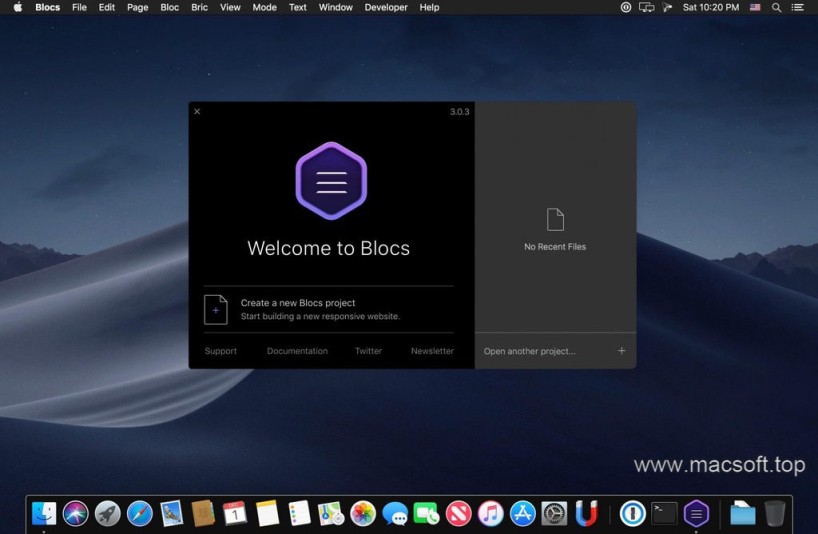818x534 pixels.
Task: Open Blocs from the Dock
Action: pos(696,514)
